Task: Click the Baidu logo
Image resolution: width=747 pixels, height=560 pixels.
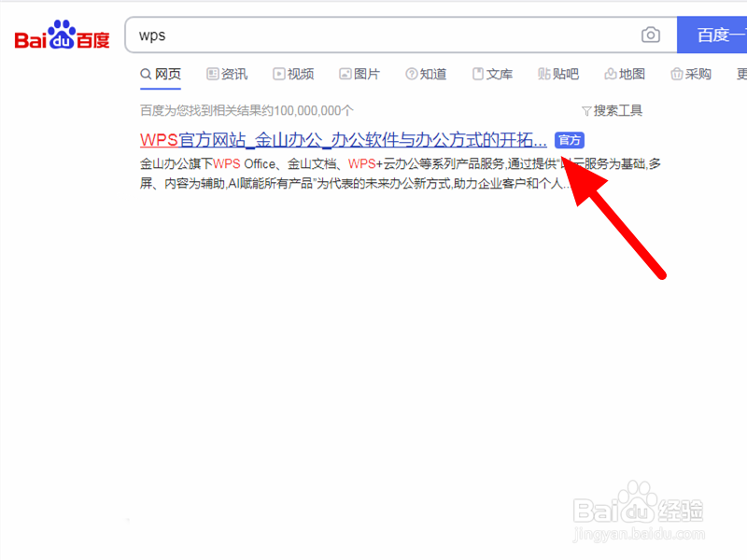Action: (62, 35)
